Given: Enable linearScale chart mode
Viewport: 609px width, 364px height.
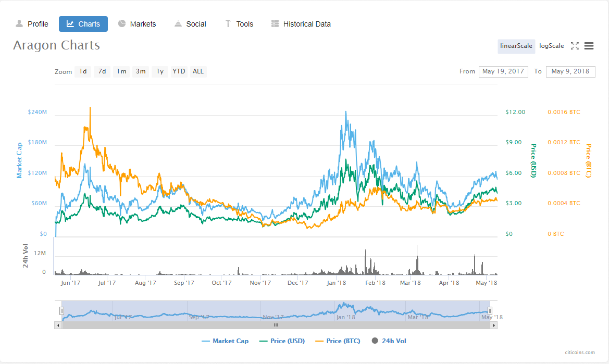Looking at the screenshot, I should [x=516, y=46].
